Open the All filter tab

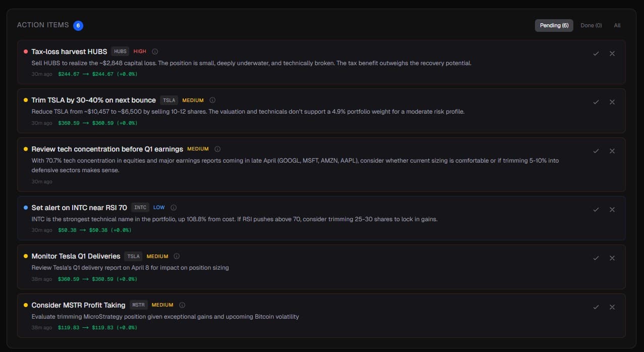point(617,25)
